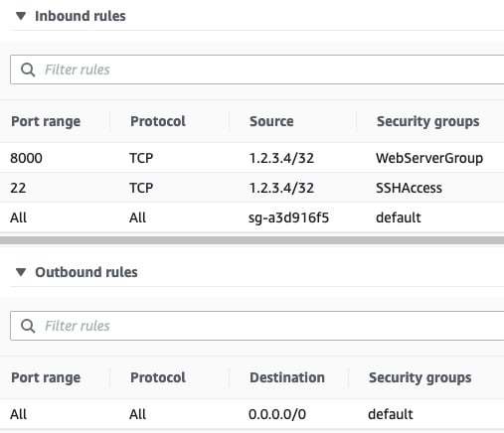The height and width of the screenshot is (433, 504).
Task: Click the SSHAccess security group
Action: pos(409,188)
